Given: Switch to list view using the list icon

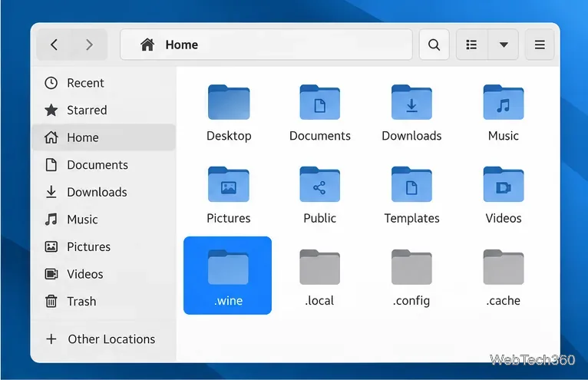Looking at the screenshot, I should point(471,45).
